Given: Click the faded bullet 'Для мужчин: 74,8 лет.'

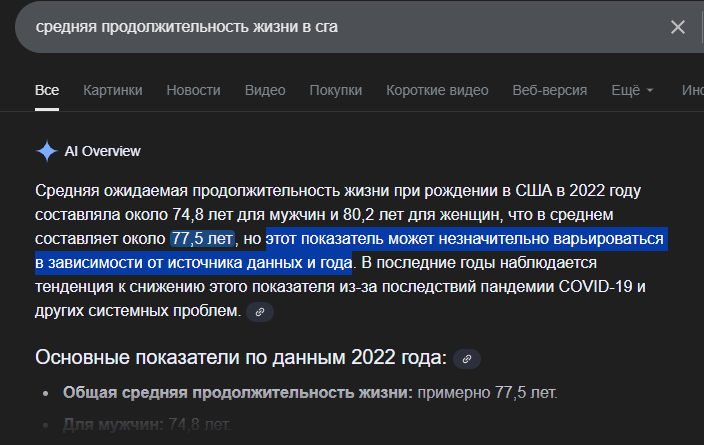Looking at the screenshot, I should [147, 424].
